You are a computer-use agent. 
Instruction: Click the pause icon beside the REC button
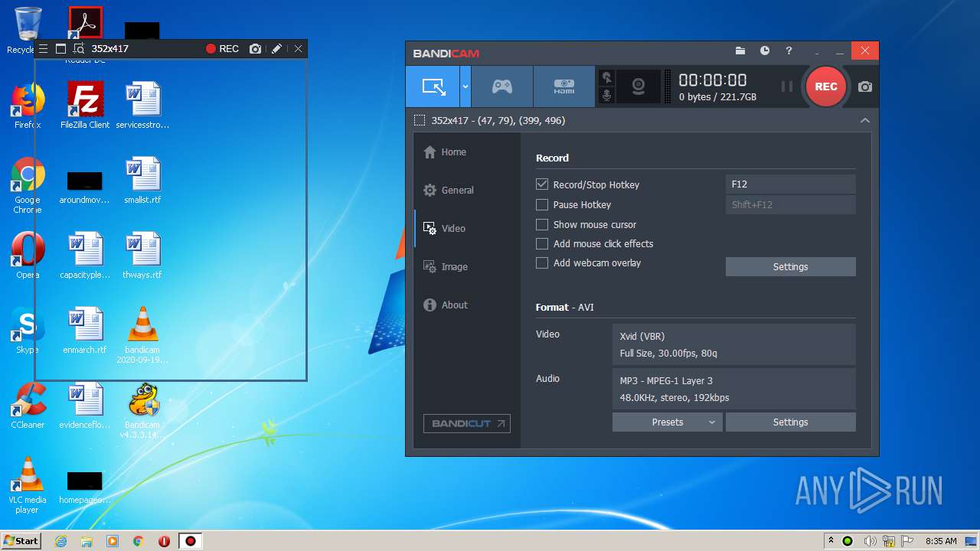pos(786,86)
